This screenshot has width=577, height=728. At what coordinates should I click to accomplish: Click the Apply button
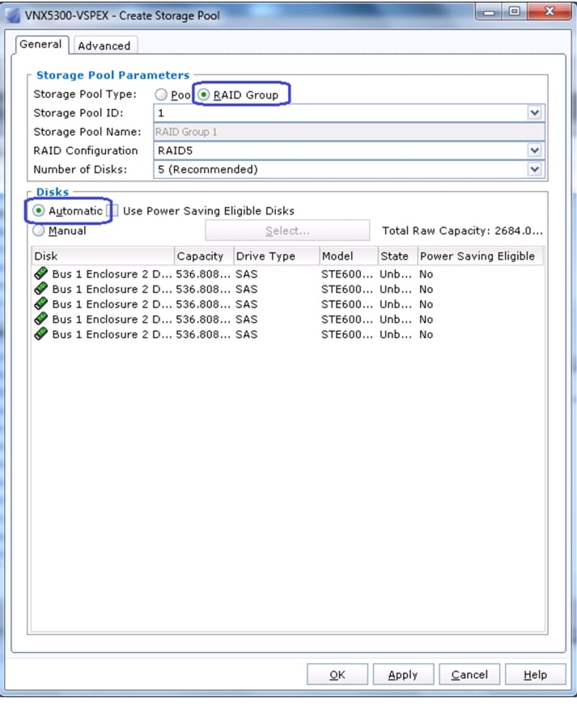pyautogui.click(x=403, y=675)
